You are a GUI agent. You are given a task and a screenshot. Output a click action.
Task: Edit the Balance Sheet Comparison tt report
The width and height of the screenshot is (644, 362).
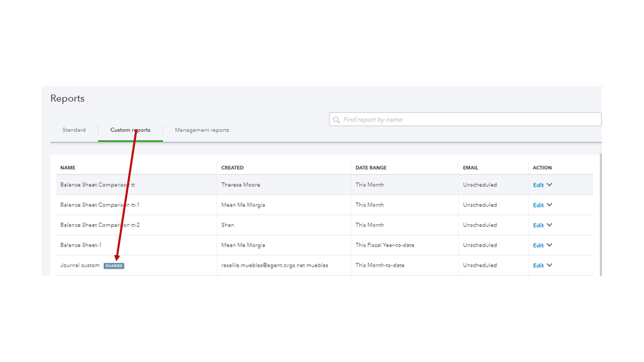(x=538, y=185)
